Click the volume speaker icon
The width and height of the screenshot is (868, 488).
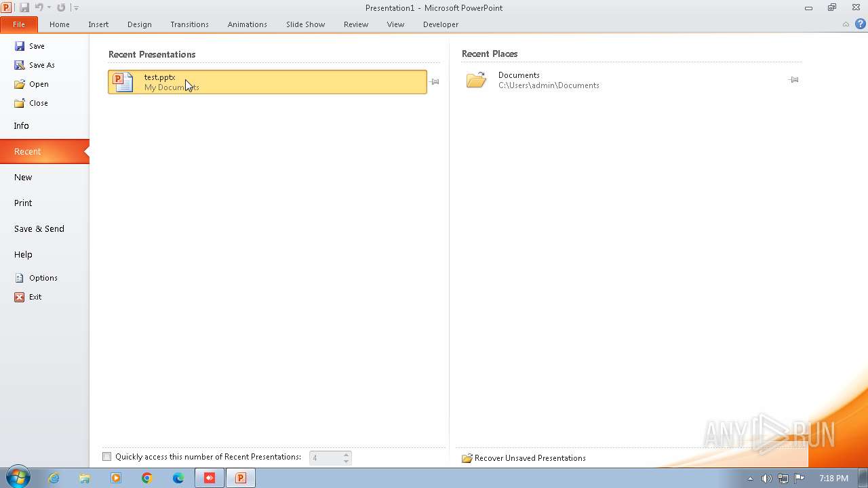coord(766,479)
